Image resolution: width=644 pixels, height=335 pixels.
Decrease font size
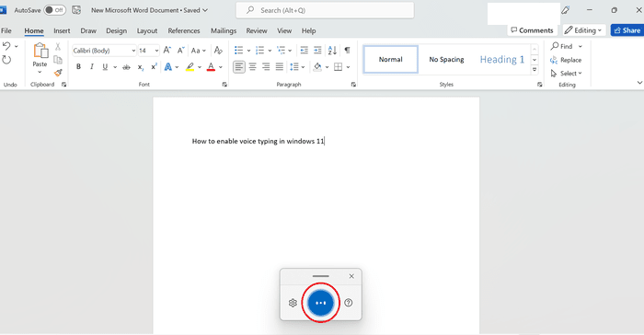[x=180, y=50]
